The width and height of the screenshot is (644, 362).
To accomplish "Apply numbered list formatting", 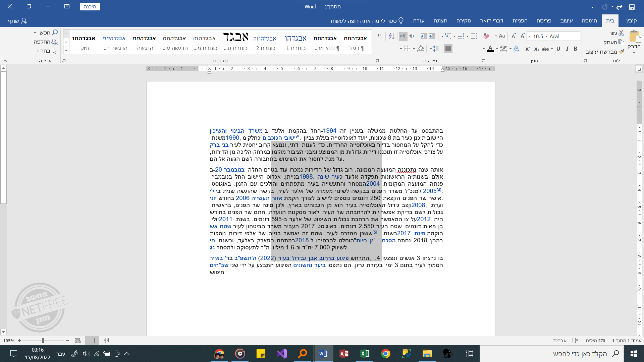I will coord(461,36).
